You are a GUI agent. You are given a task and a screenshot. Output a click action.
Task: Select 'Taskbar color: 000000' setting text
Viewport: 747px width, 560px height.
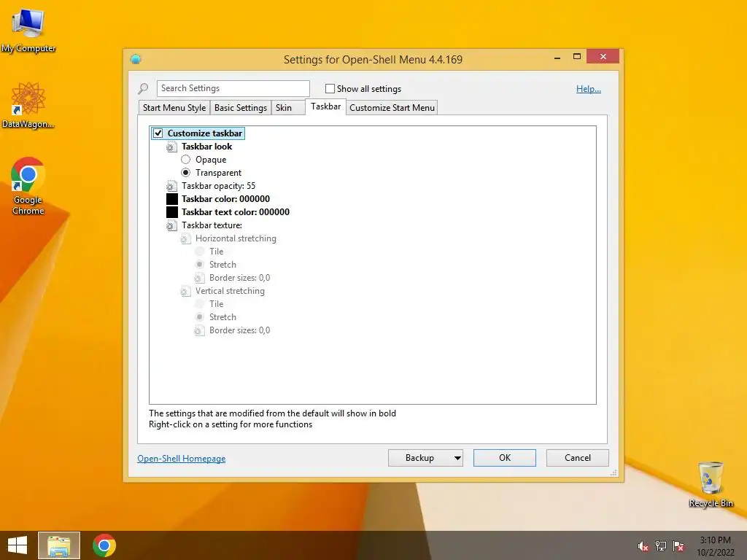point(226,199)
